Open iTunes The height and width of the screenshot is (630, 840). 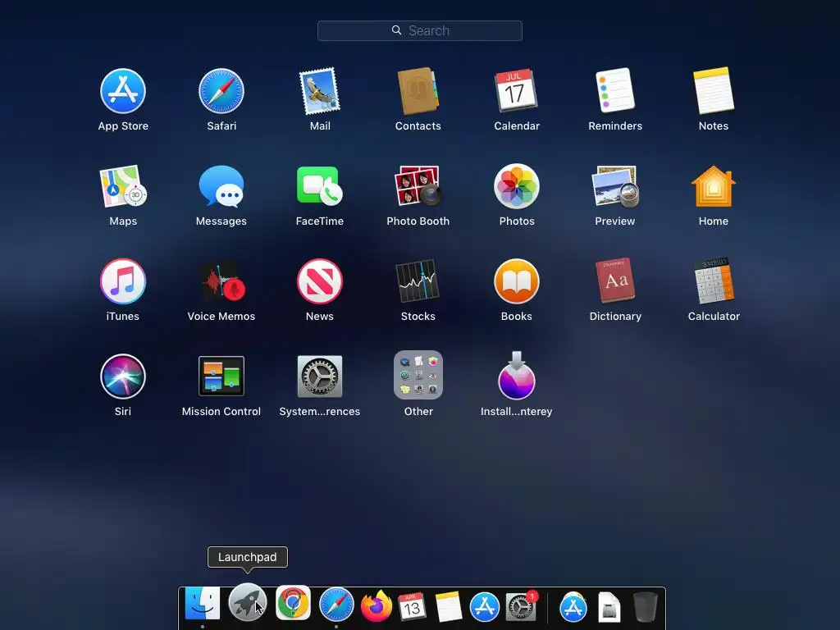(x=123, y=281)
